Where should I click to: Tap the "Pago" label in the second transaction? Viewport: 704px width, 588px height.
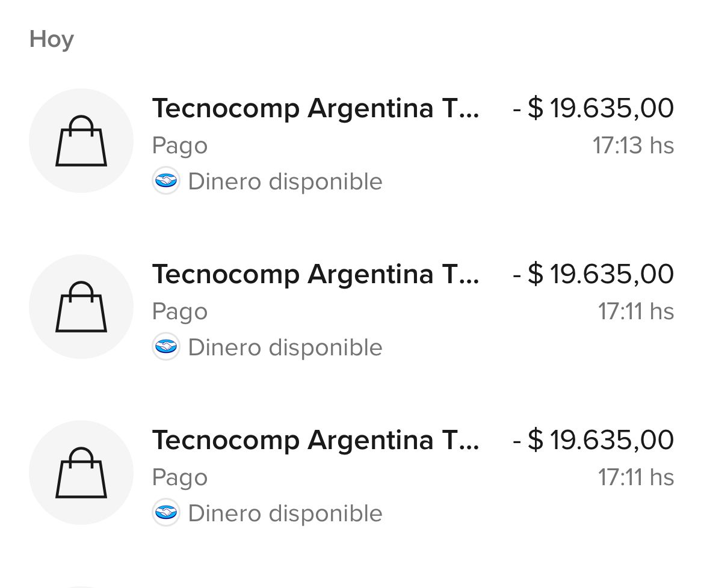pos(180,312)
